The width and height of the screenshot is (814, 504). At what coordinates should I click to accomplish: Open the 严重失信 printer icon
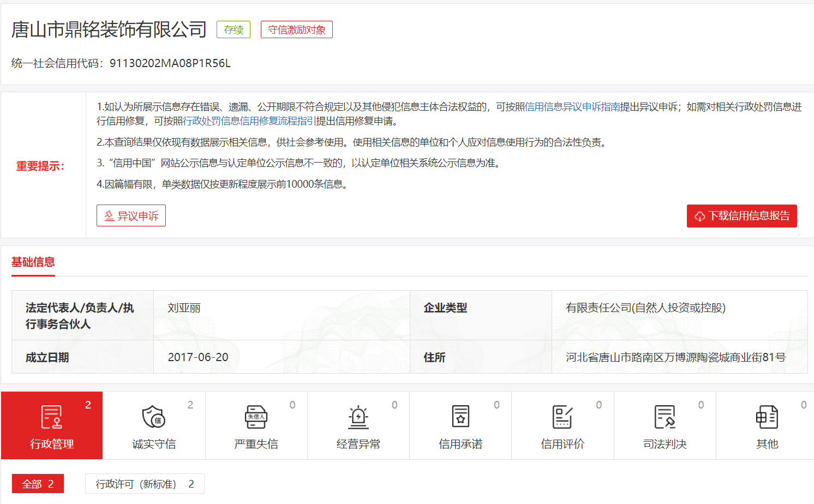pyautogui.click(x=256, y=417)
